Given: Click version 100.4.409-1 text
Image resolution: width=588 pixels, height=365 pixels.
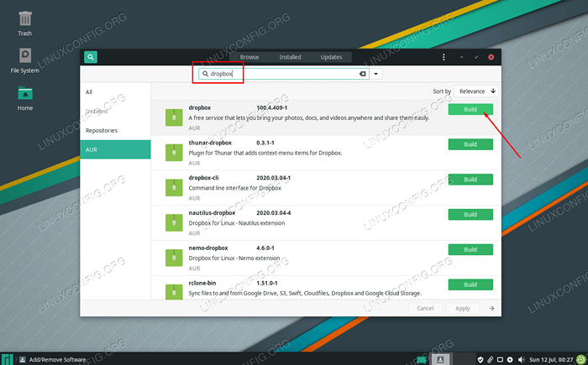Looking at the screenshot, I should pos(272,107).
